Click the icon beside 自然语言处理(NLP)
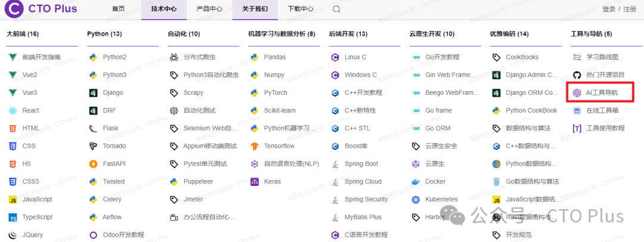644x242 pixels. (x=254, y=164)
